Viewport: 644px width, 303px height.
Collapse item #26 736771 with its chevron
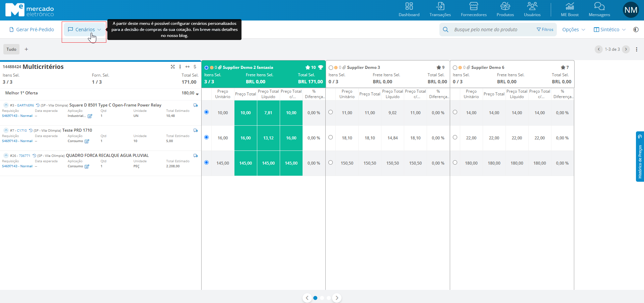point(6,156)
